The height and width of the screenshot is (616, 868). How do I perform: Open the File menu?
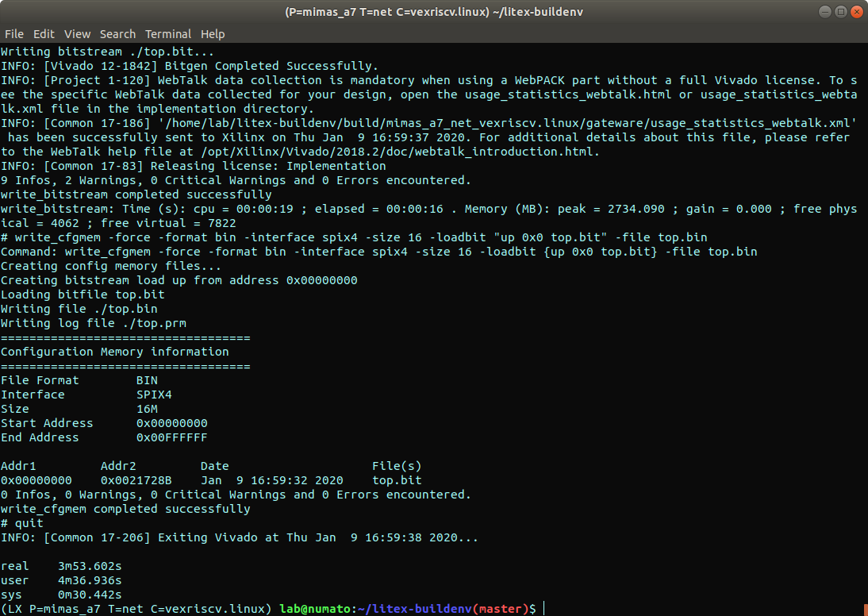[x=13, y=34]
